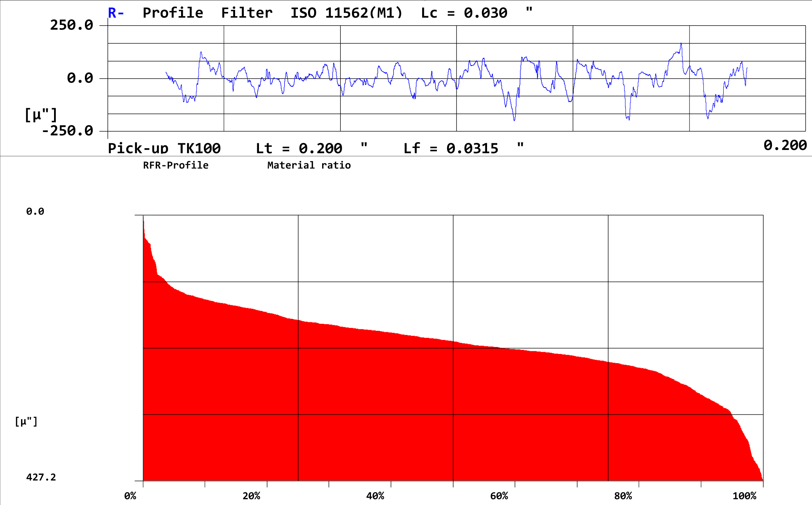
Task: Select the ISO 11562(M1) filter text
Action: point(346,13)
